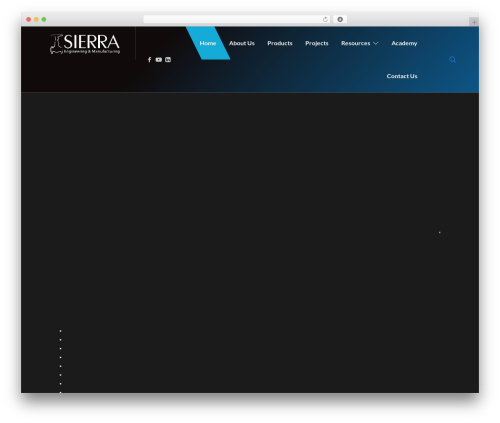
Task: Navigate to Products
Action: 280,43
